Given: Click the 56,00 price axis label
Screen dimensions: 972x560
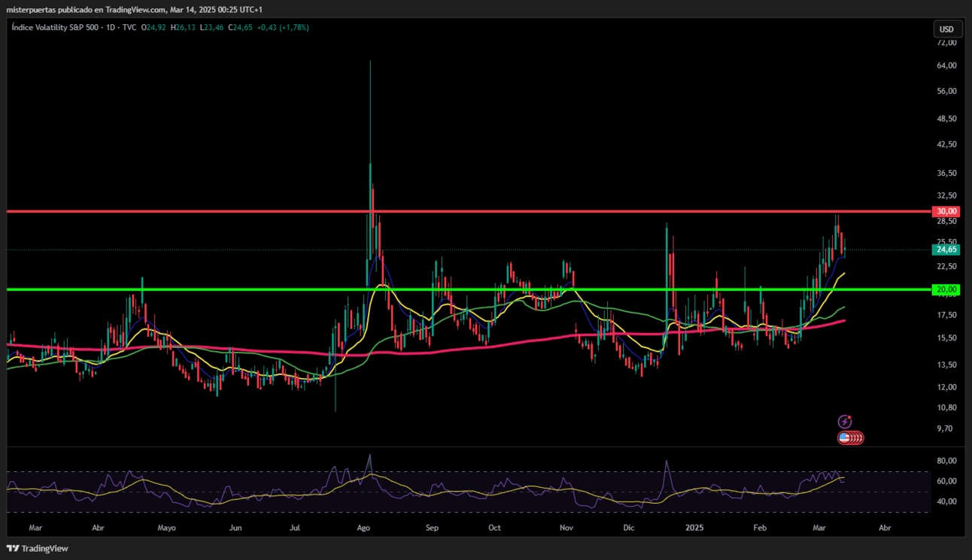Looking at the screenshot, I should coord(946,91).
